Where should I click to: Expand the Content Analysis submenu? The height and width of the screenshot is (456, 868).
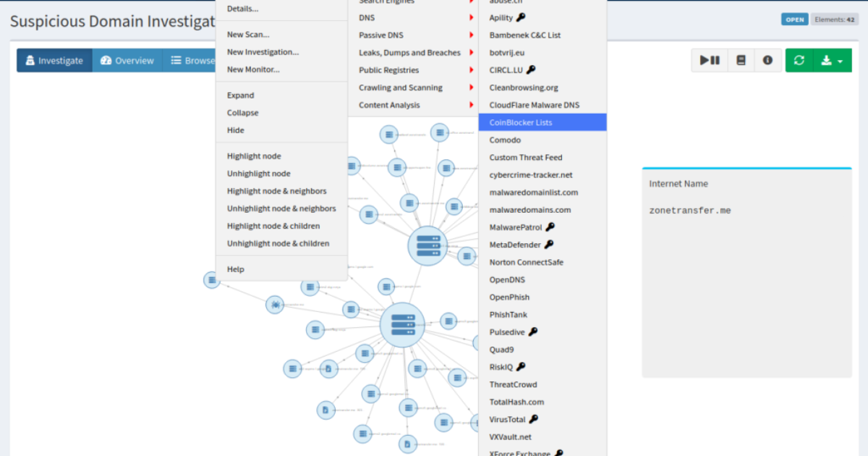click(391, 104)
